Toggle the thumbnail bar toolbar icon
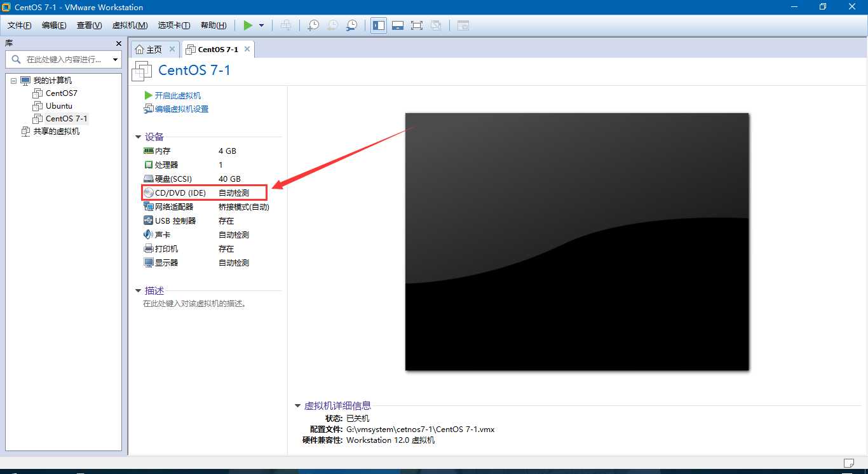This screenshot has height=474, width=868. pyautogui.click(x=398, y=25)
